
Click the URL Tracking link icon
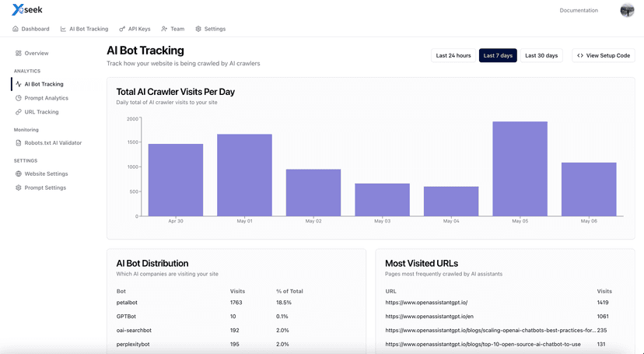pos(19,112)
